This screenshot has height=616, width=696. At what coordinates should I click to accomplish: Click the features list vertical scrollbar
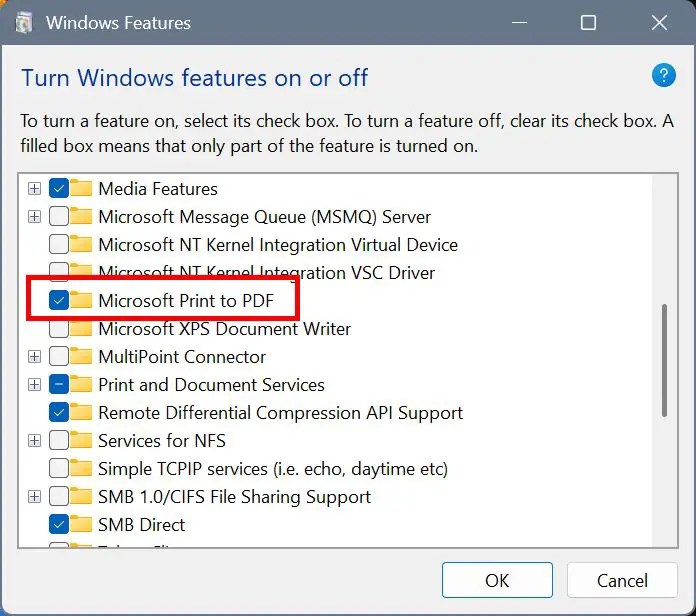coord(664,360)
